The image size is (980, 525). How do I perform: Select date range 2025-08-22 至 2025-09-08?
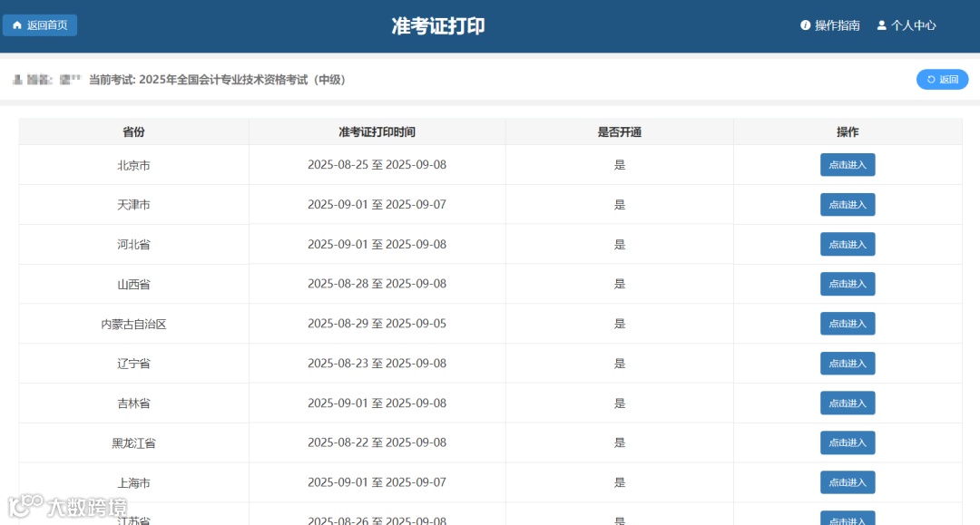(x=377, y=442)
